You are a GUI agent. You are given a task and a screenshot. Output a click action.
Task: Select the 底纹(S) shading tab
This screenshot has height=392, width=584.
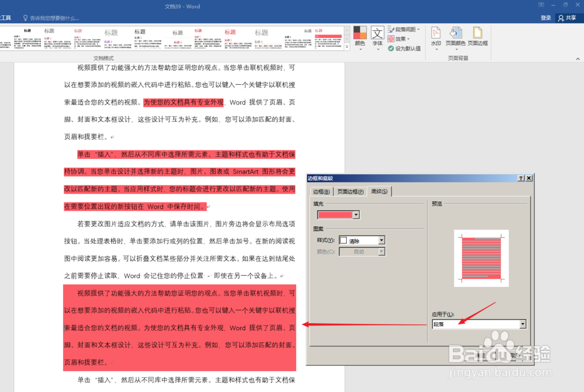coord(379,191)
